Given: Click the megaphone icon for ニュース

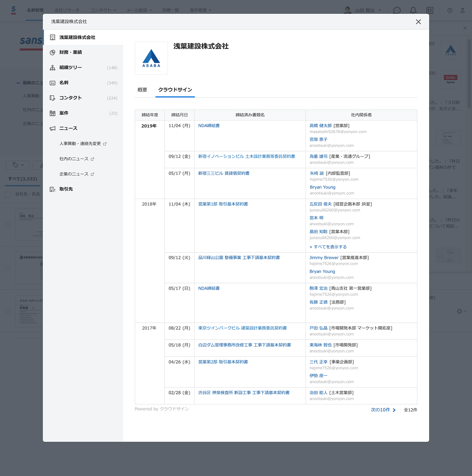Looking at the screenshot, I should (x=52, y=129).
